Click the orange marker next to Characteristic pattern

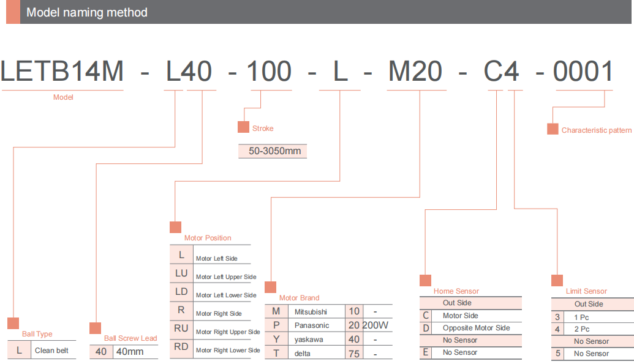553,129
